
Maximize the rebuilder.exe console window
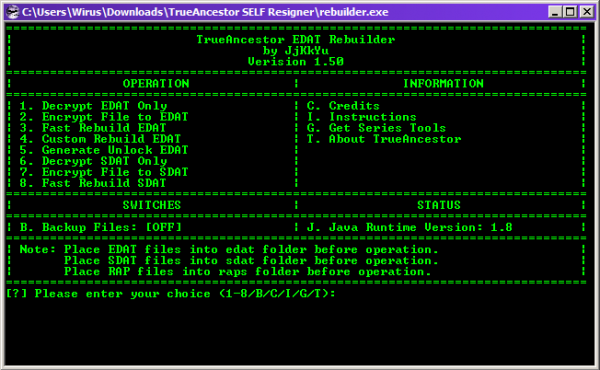coord(570,12)
